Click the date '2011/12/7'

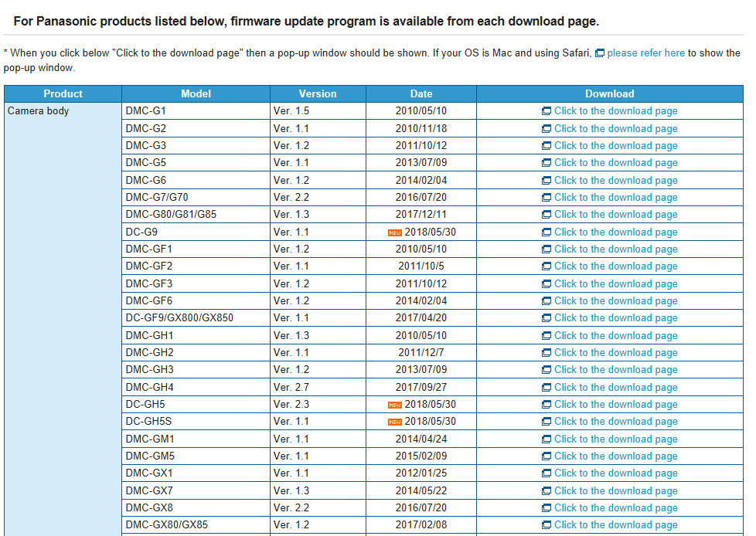[421, 352]
